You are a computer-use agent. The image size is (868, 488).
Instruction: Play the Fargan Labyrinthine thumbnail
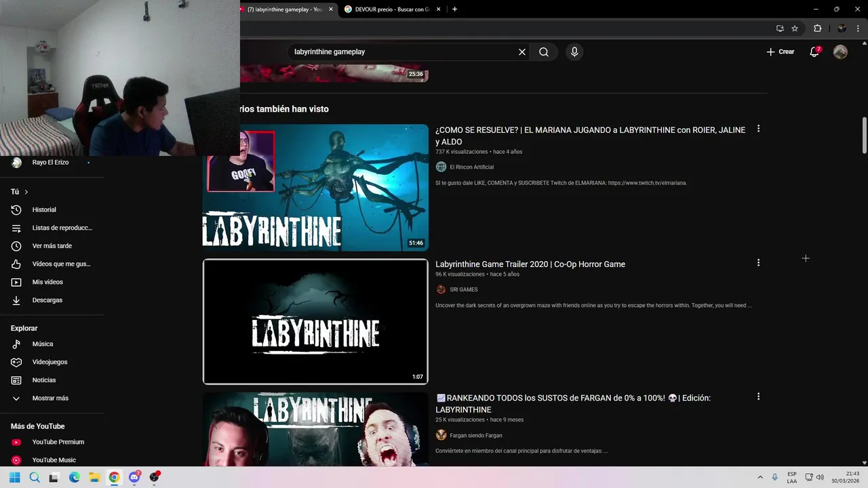[315, 430]
